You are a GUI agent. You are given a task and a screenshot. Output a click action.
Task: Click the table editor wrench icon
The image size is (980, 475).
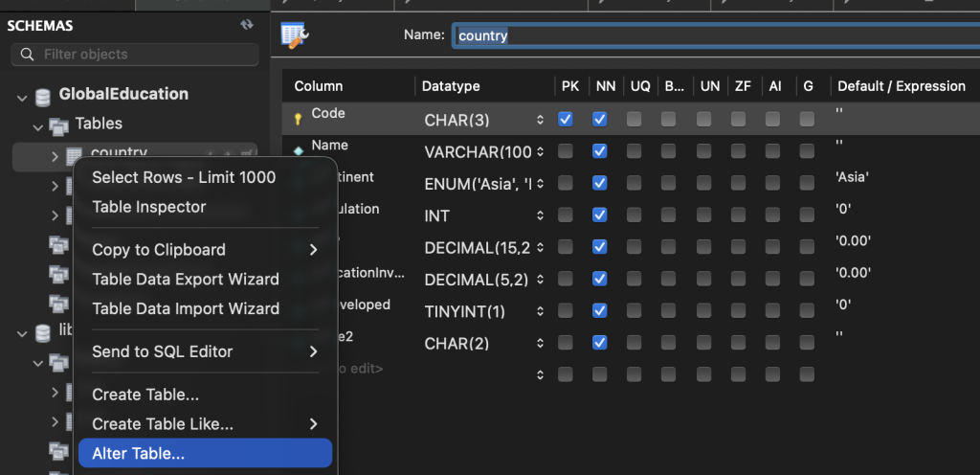(294, 35)
